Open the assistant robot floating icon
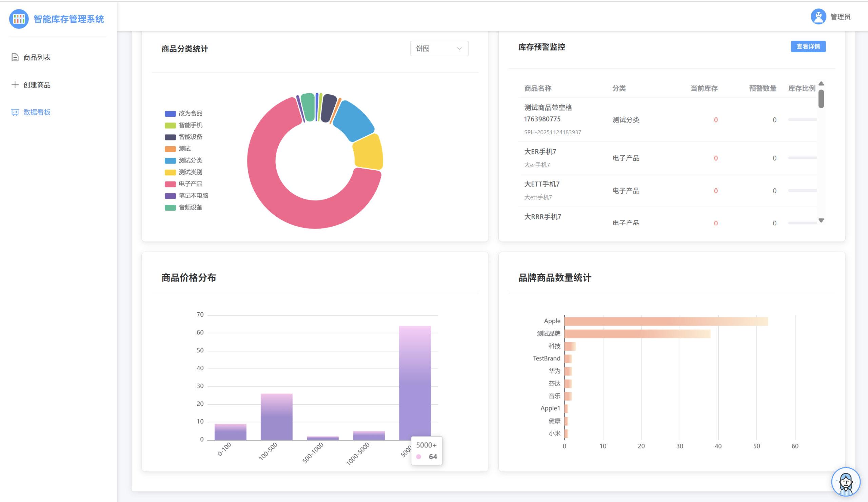This screenshot has width=868, height=502. click(x=846, y=482)
